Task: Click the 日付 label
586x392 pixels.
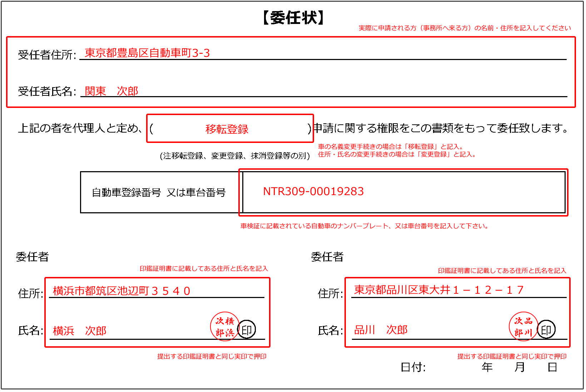Action: point(413,367)
